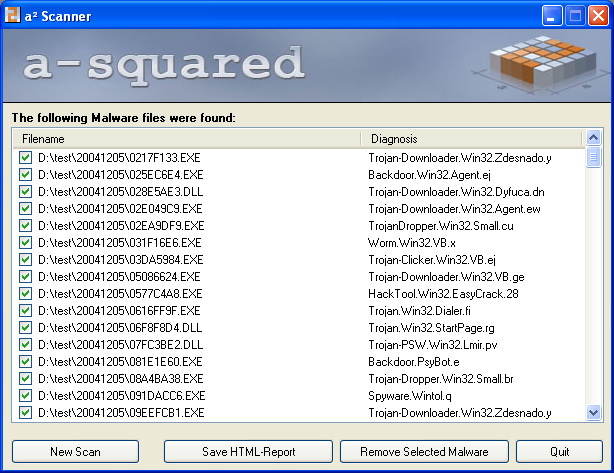Untick the 05086624.EXE checkbox
Viewport: 614px width, 473px height.
[25, 277]
